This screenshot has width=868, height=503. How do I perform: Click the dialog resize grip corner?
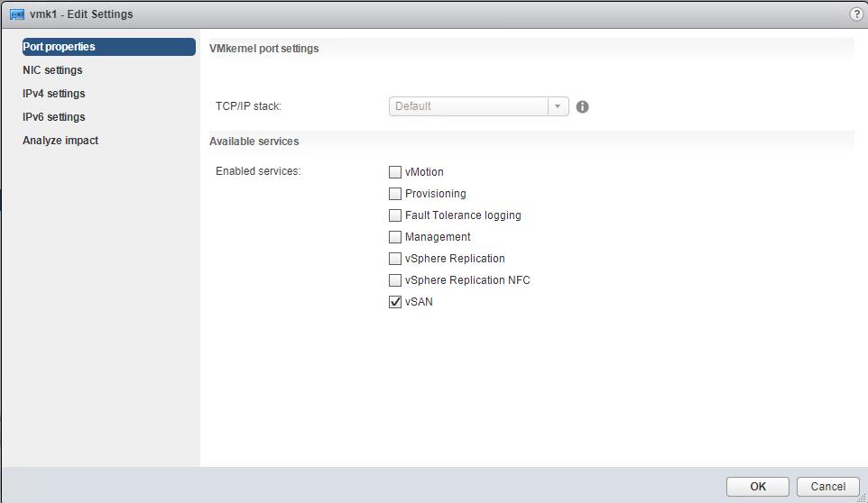862,498
